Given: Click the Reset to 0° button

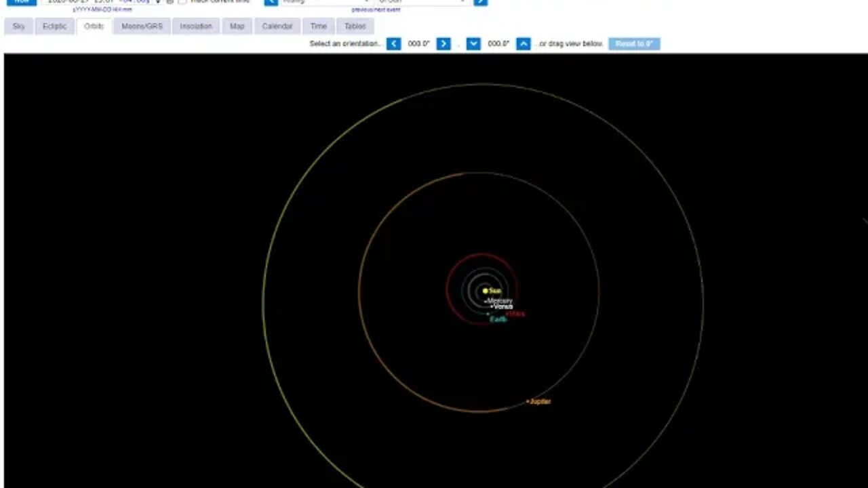Looking at the screenshot, I should [x=634, y=44].
